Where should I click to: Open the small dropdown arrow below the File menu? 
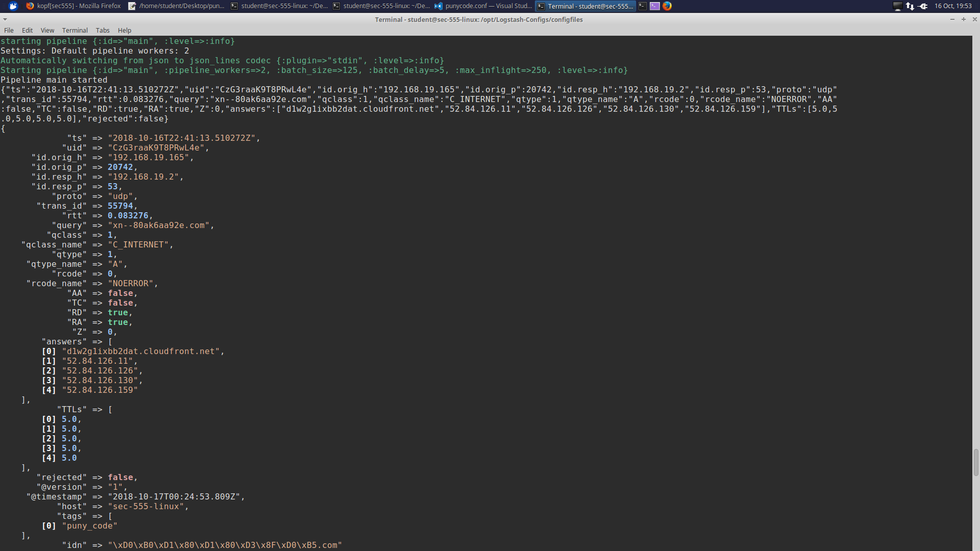click(5, 19)
